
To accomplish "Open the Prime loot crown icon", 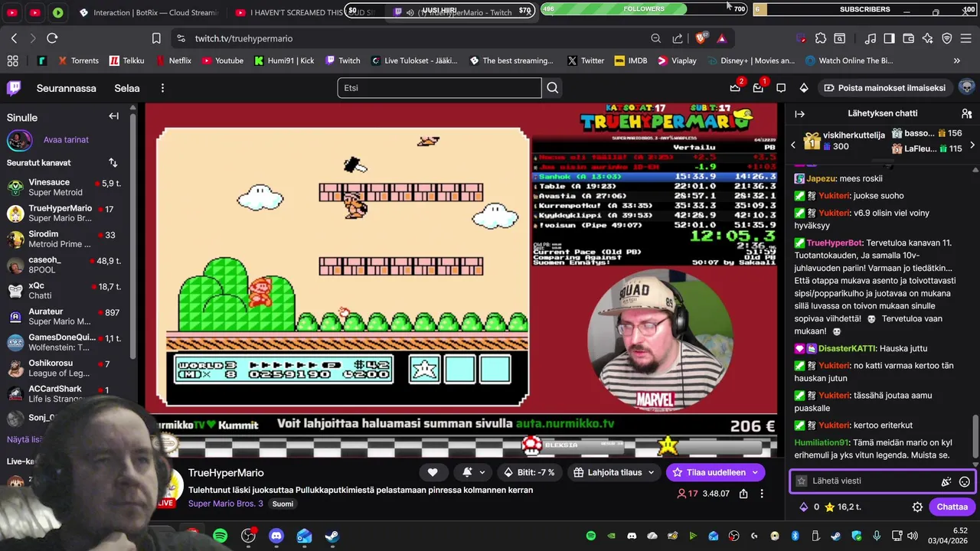I will tap(735, 88).
